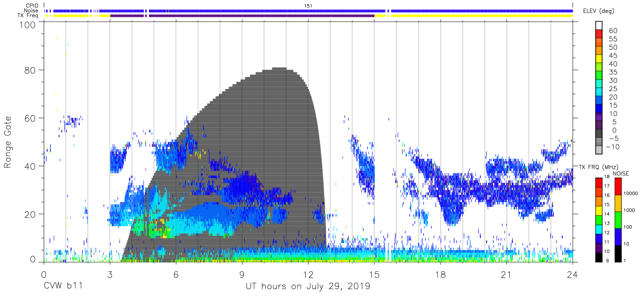Click the UT hours axis tick '6'
The width and height of the screenshot is (644, 297).
click(176, 275)
